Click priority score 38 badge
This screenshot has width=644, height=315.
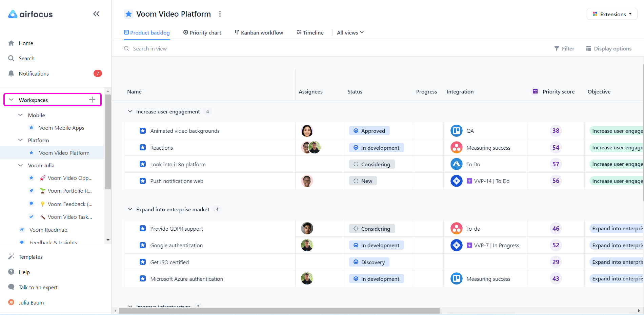click(556, 131)
